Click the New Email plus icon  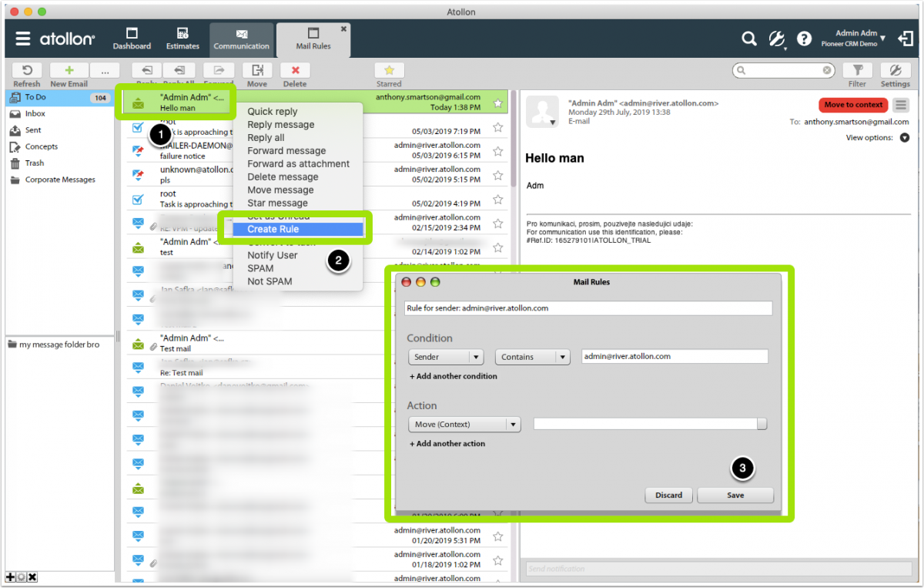[69, 70]
